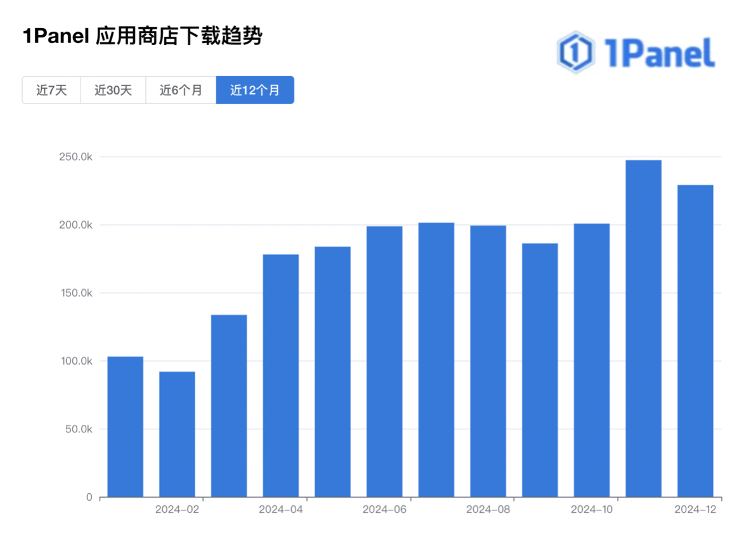Click the 2024-12 x-axis label

[x=695, y=509]
